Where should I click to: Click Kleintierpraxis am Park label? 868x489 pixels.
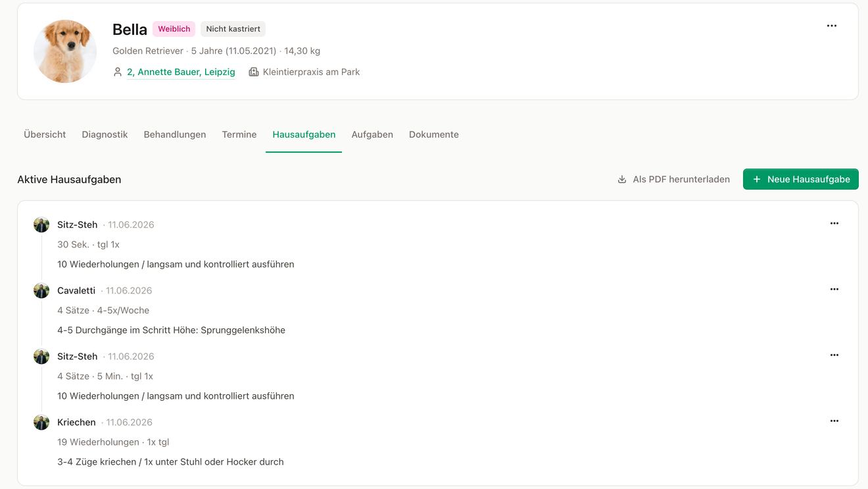pyautogui.click(x=311, y=72)
